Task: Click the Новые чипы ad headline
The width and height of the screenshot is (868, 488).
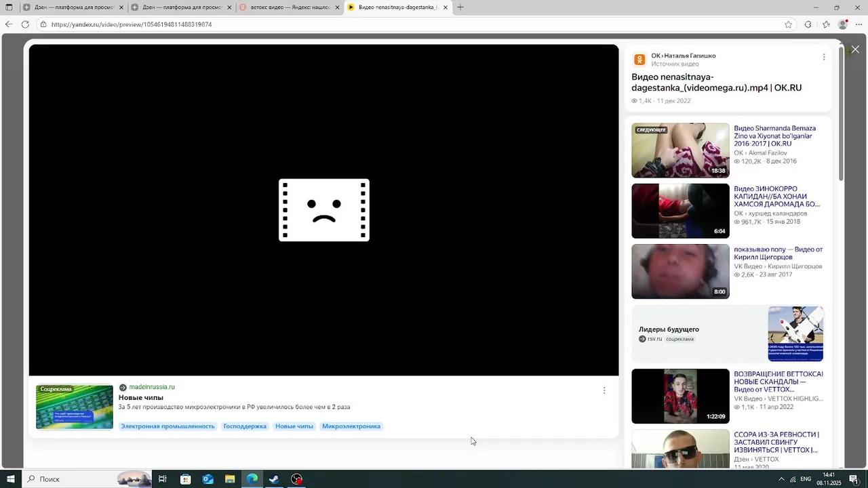Action: (141, 398)
